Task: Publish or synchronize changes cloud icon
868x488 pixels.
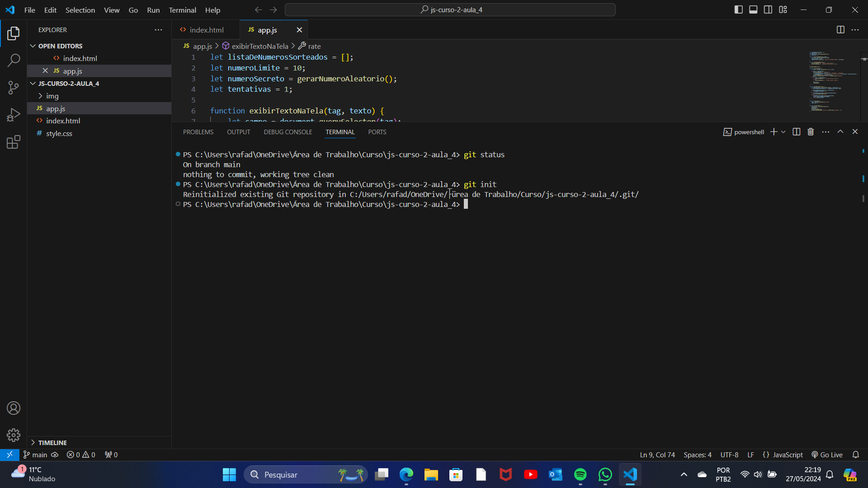Action: [x=55, y=455]
